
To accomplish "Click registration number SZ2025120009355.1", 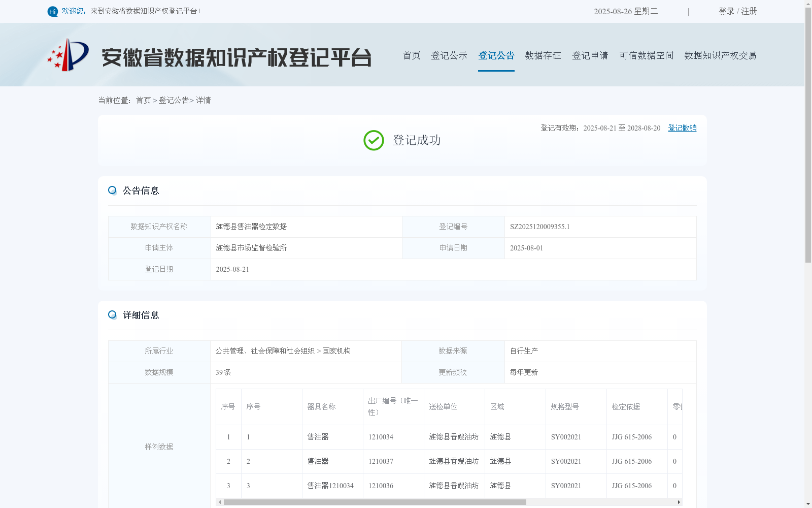I will [x=540, y=227].
